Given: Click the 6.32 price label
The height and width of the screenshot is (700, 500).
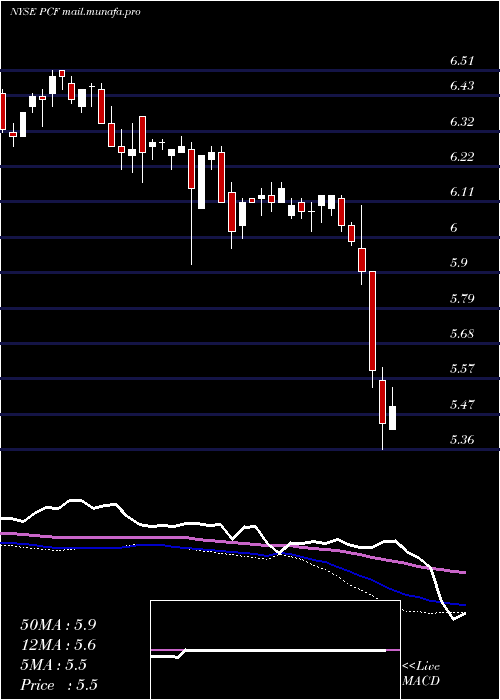Looking at the screenshot, I should pyautogui.click(x=461, y=121).
